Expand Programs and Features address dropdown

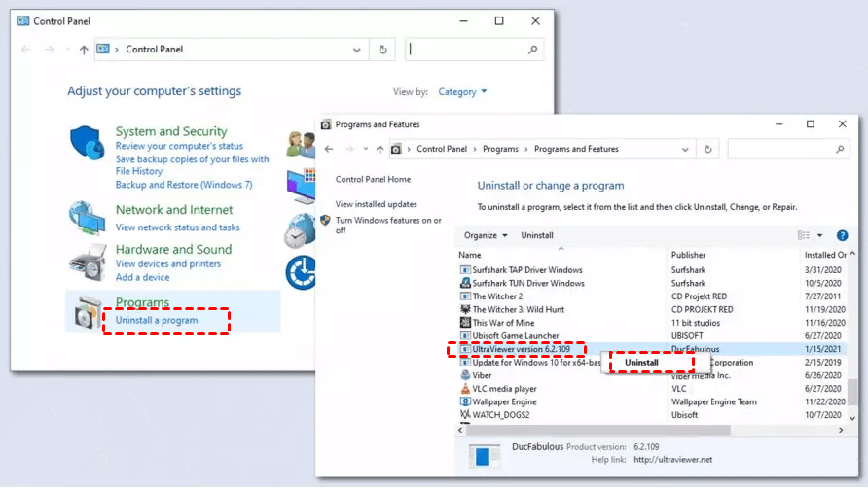click(685, 150)
